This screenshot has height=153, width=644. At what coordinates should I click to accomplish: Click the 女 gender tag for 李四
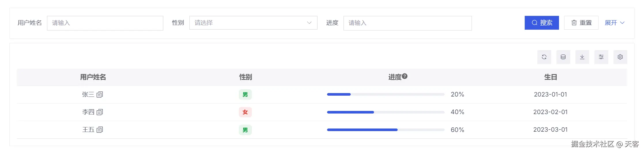[x=245, y=112]
